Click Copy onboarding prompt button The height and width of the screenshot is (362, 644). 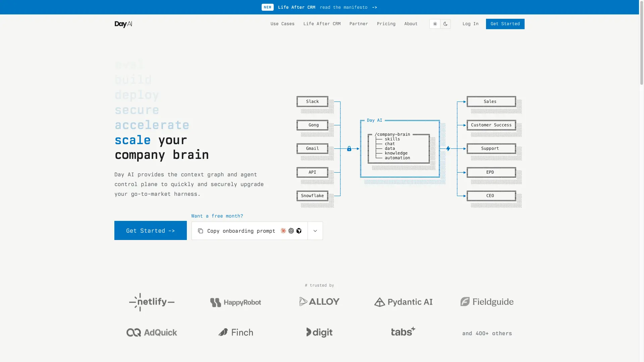tap(250, 231)
